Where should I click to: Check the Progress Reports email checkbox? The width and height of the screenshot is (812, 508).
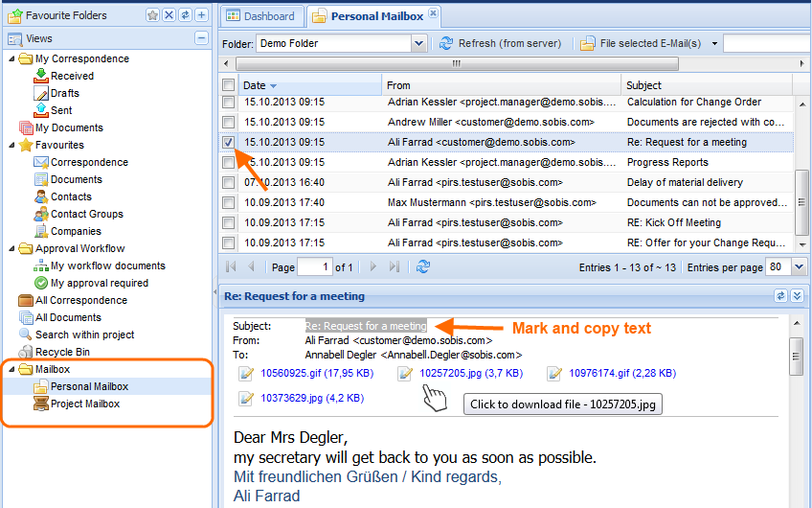[228, 162]
